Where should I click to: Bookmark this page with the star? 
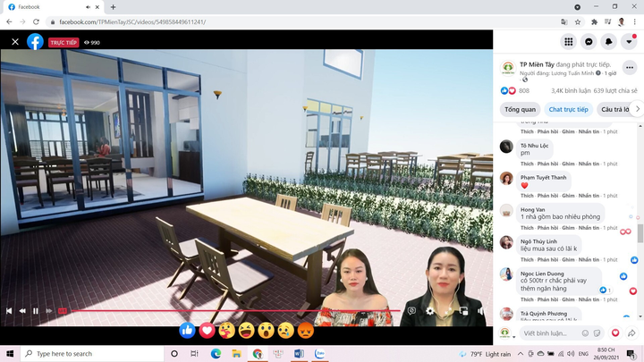coord(578,21)
